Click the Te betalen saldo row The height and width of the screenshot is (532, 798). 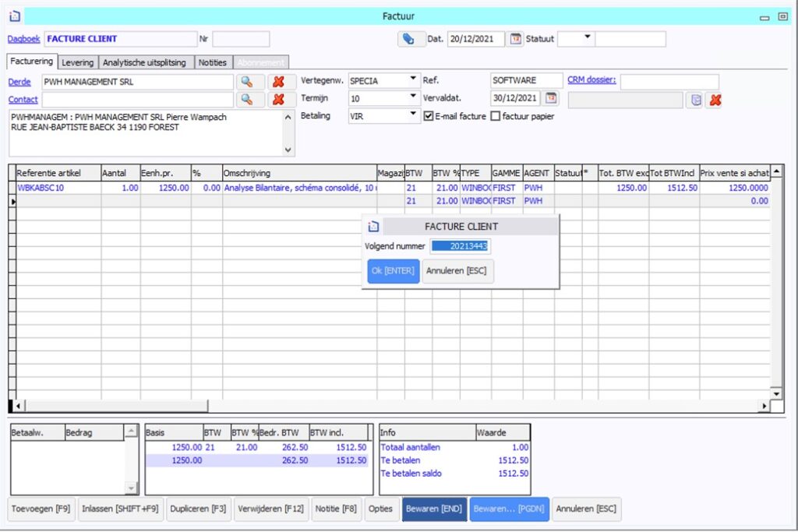(454, 474)
